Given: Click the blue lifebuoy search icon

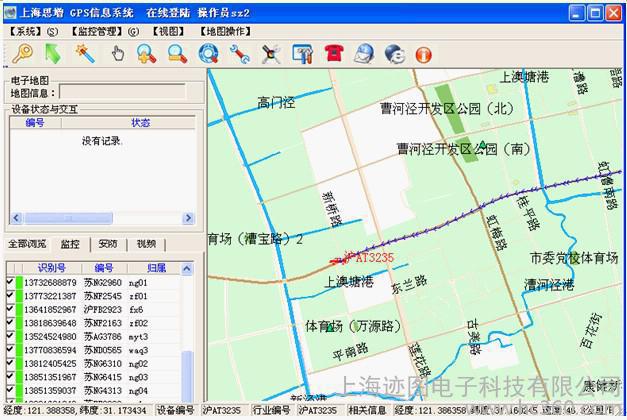Looking at the screenshot, I should [x=208, y=54].
